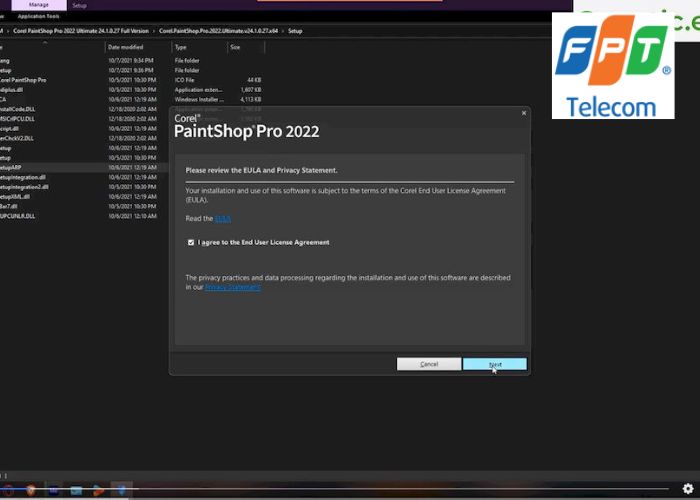Image resolution: width=700 pixels, height=500 pixels.
Task: Select the Script.dll file row
Action: coord(9,129)
